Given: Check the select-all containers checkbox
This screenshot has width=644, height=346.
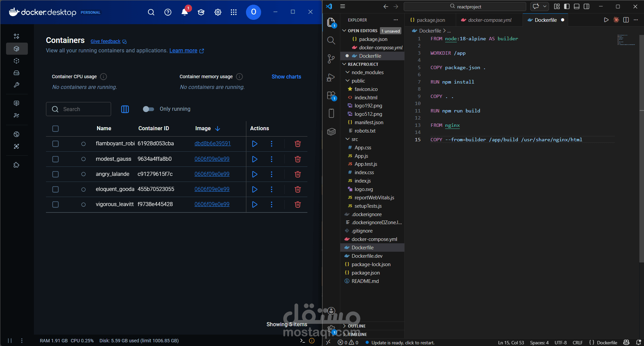Looking at the screenshot, I should (x=56, y=129).
